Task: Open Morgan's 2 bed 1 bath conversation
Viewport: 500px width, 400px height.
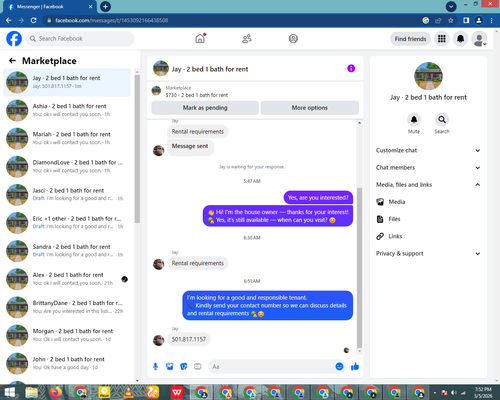Action: coord(67,335)
